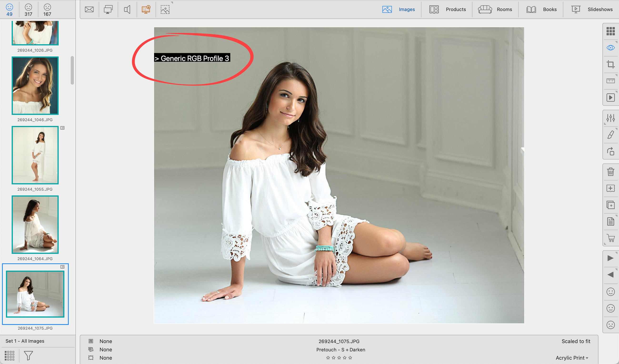Open the Acrylic Print dropdown

point(572,358)
